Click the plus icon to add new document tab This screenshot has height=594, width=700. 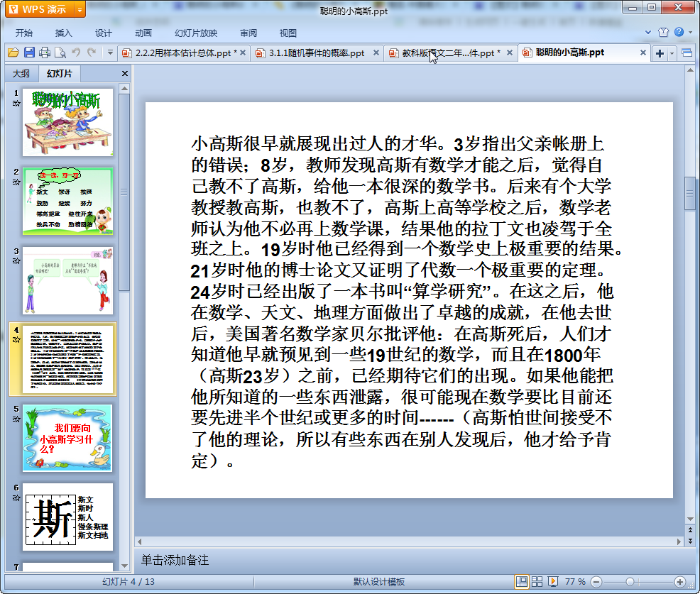click(x=660, y=53)
